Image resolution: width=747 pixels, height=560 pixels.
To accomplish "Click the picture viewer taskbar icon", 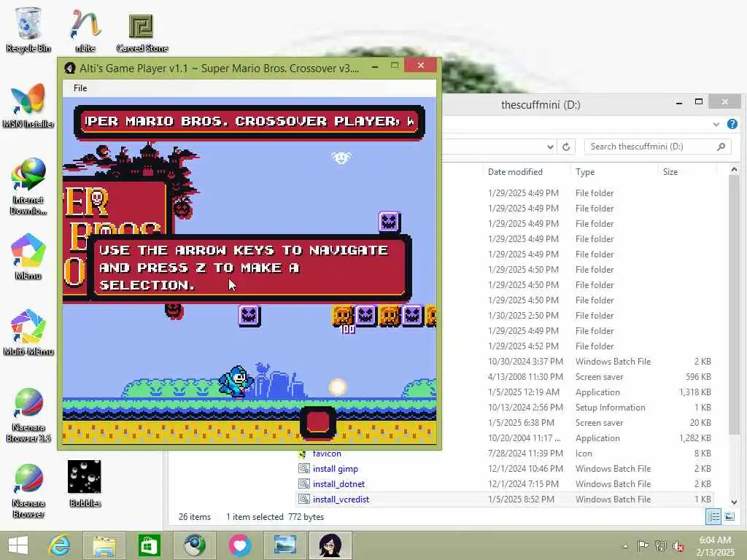I will click(x=285, y=545).
